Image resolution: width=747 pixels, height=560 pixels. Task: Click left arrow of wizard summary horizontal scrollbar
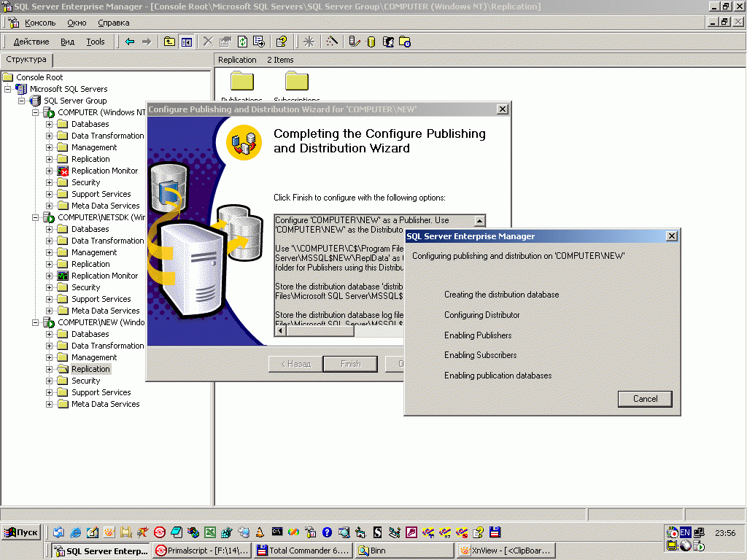pyautogui.click(x=281, y=331)
